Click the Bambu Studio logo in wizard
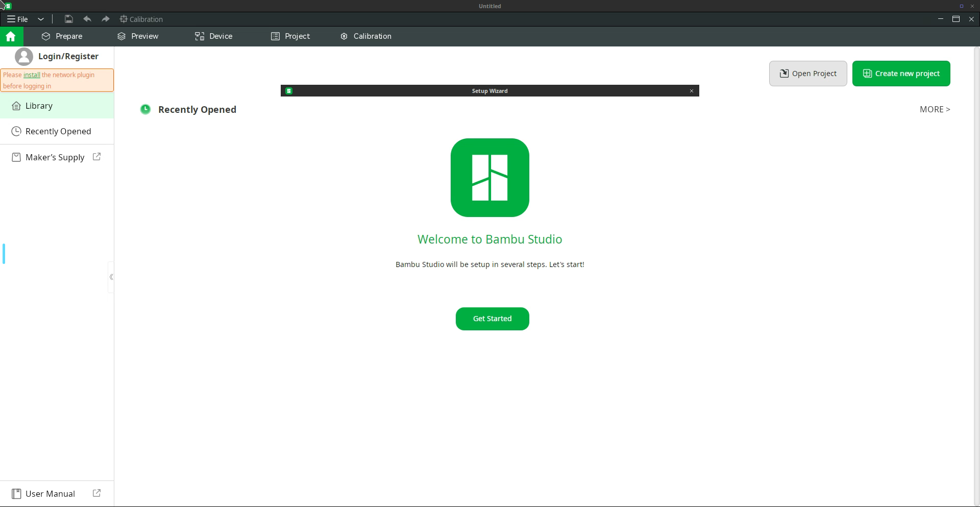 point(489,178)
